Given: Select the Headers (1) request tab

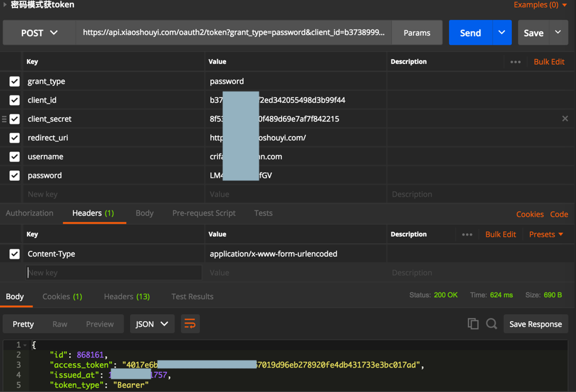Looking at the screenshot, I should pos(94,213).
